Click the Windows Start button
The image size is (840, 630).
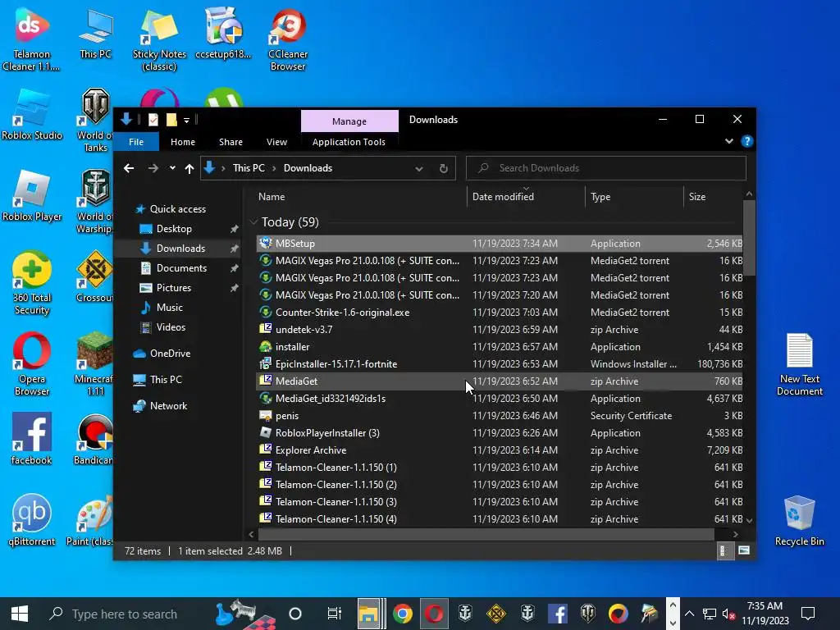(x=20, y=614)
